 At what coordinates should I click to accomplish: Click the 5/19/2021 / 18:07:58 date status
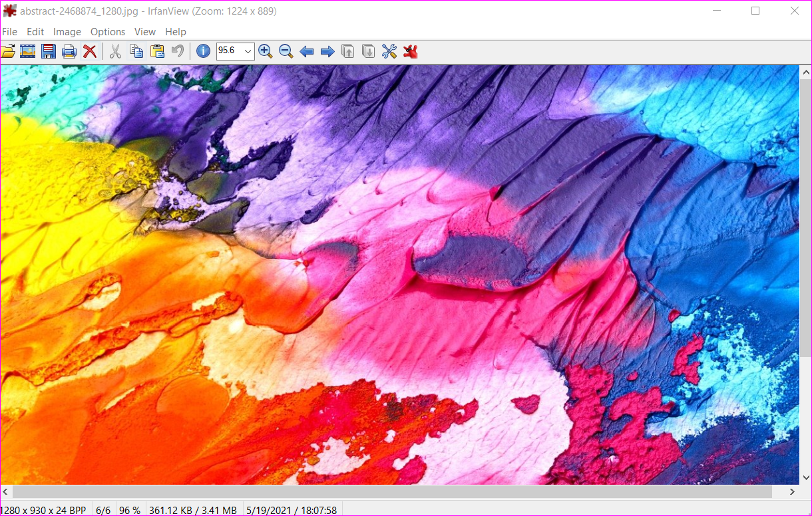(292, 510)
